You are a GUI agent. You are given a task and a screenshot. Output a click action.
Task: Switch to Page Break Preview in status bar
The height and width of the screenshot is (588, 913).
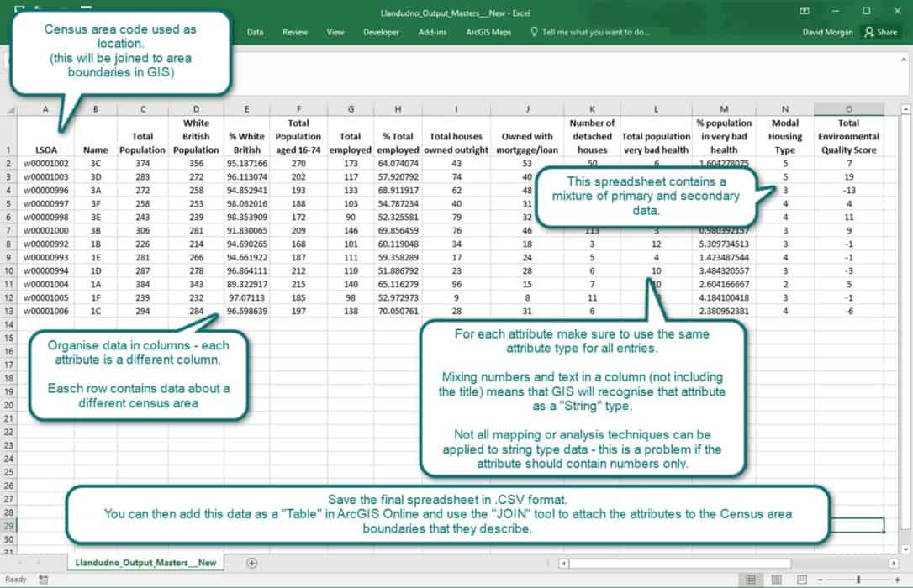coord(801,580)
